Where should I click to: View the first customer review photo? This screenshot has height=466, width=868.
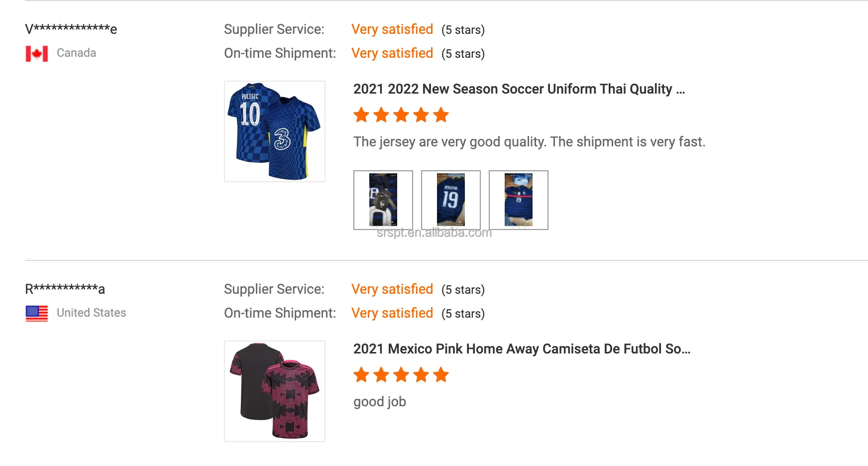383,200
